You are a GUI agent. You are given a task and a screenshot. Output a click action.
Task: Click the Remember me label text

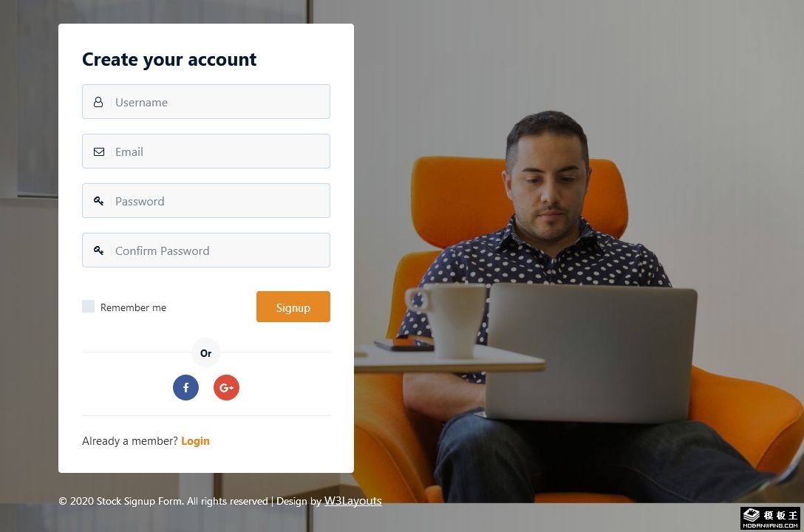[x=133, y=307]
